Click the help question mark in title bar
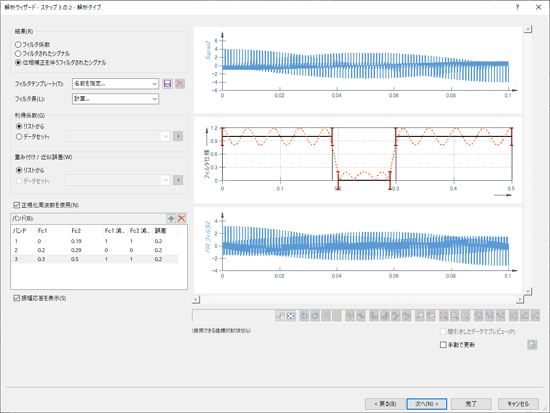550x413 pixels. pyautogui.click(x=517, y=7)
